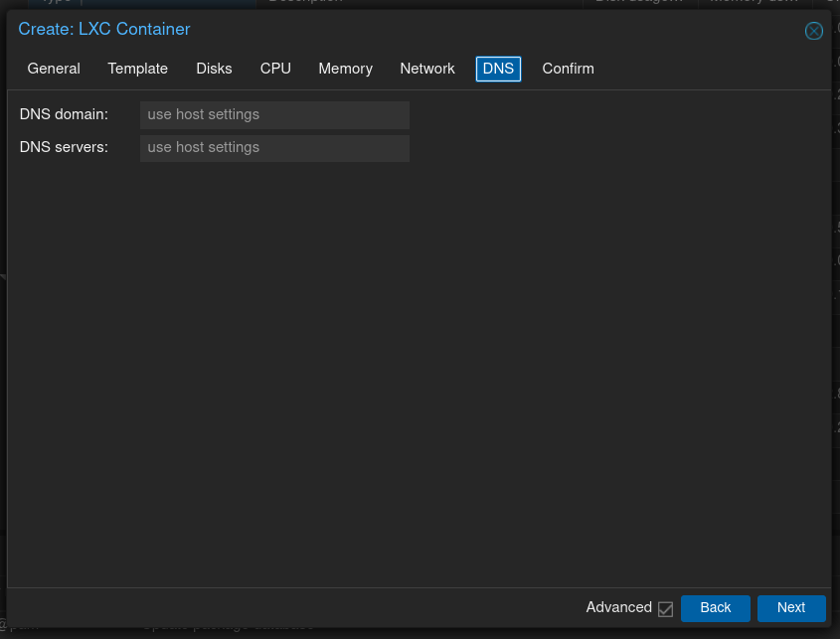The width and height of the screenshot is (840, 639).
Task: Jump to the Confirm tab
Action: point(568,69)
